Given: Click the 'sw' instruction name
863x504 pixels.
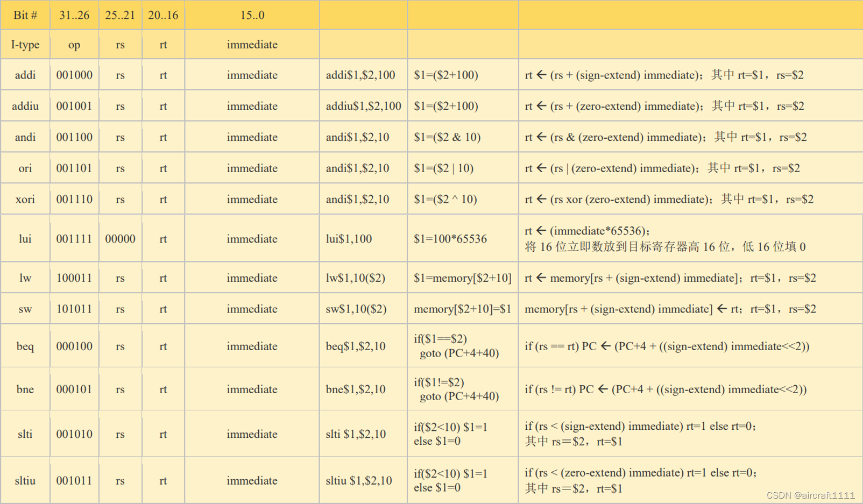Looking at the screenshot, I should point(25,309).
